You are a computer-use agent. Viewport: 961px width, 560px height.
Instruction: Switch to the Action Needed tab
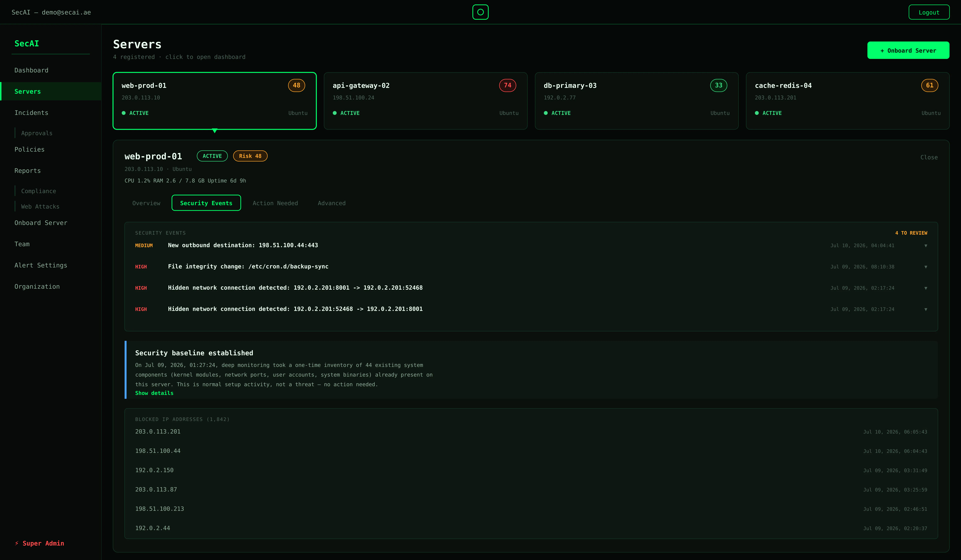pyautogui.click(x=275, y=203)
